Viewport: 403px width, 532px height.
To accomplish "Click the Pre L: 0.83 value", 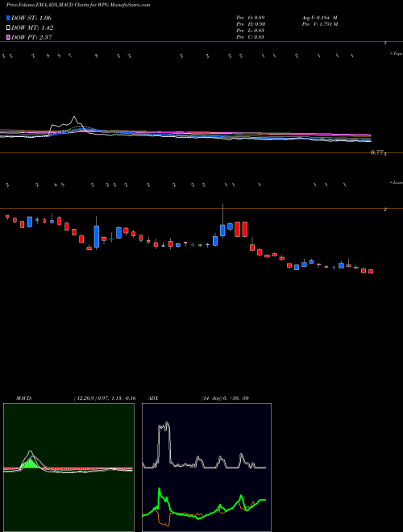I will point(251,31).
